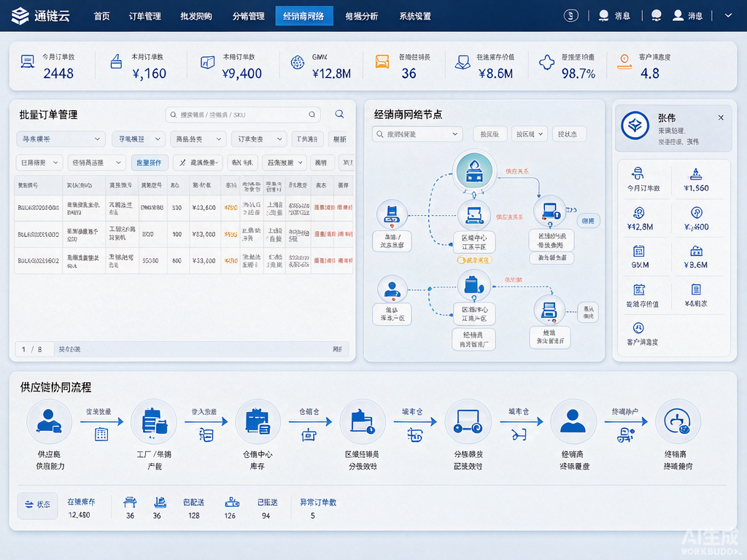
Task: Open the first blue dropdown under 批量订单管理
Action: click(x=61, y=139)
